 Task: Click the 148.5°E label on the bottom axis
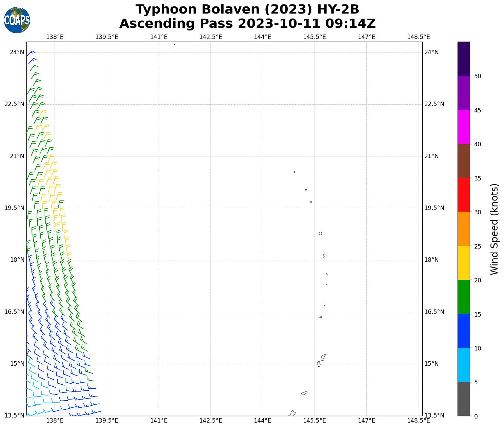(418, 421)
